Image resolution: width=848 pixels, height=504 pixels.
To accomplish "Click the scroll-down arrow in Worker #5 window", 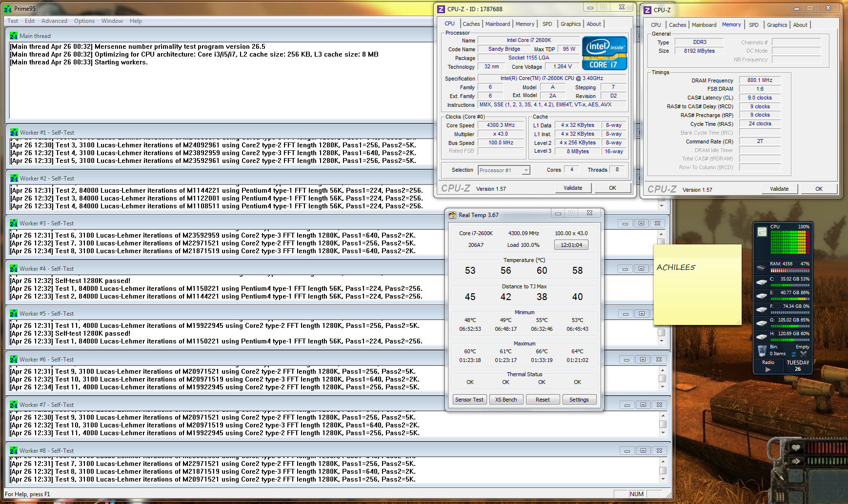I will click(662, 341).
